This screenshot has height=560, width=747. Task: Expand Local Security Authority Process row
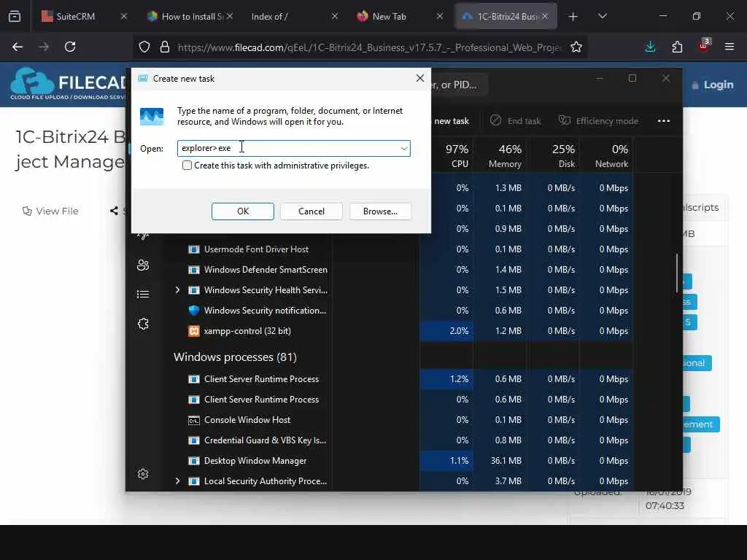(x=177, y=481)
